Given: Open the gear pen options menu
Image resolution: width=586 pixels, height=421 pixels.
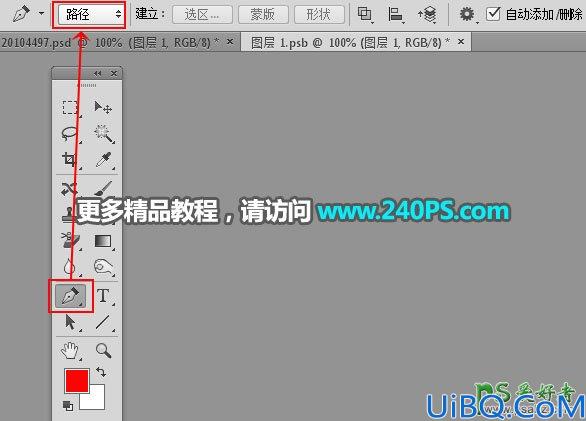Looking at the screenshot, I should pyautogui.click(x=467, y=15).
